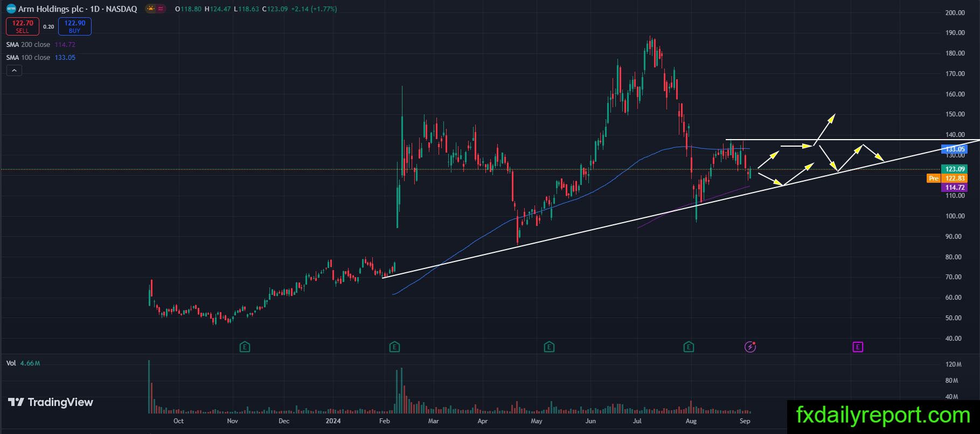Click the high value H124.47
This screenshot has height=434, width=980.
point(218,9)
